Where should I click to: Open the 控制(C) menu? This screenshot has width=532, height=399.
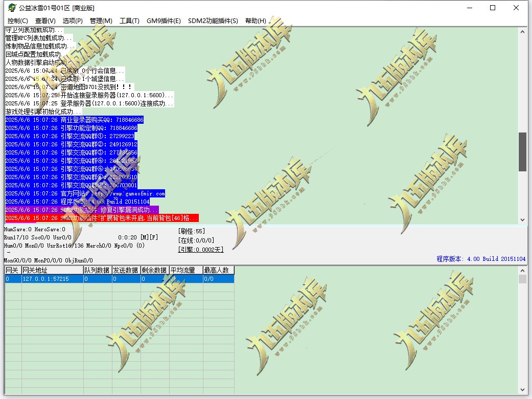18,20
